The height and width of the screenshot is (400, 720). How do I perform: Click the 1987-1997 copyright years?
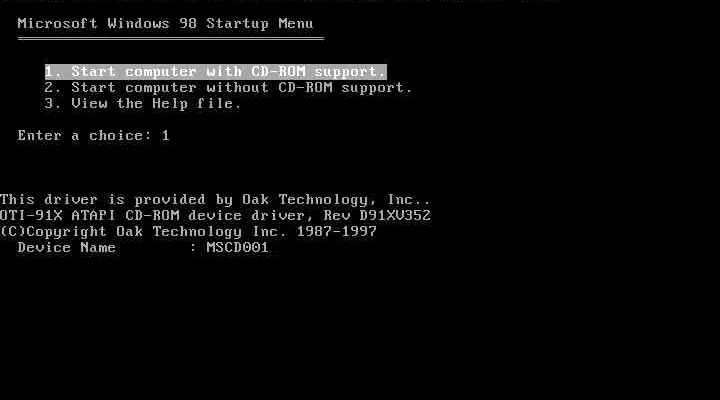click(337, 231)
